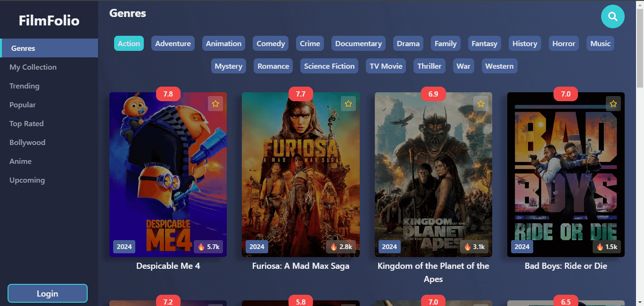Filter by Romance genre
The image size is (644, 306).
273,66
